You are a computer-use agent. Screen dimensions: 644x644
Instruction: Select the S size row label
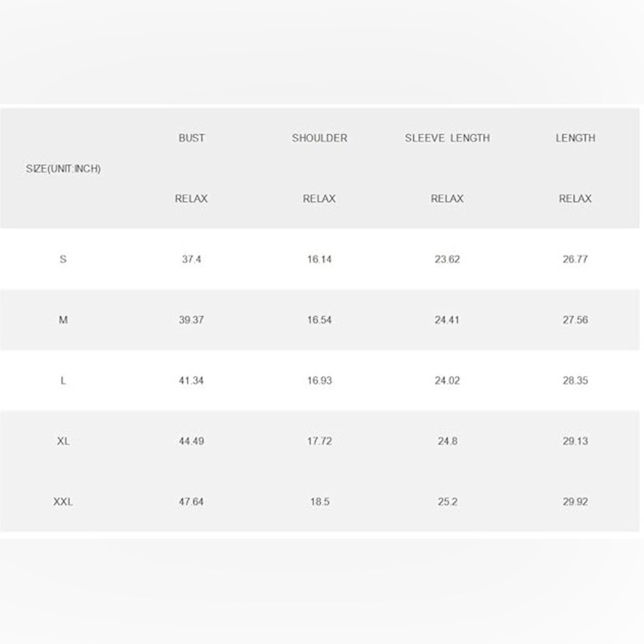pyautogui.click(x=63, y=259)
